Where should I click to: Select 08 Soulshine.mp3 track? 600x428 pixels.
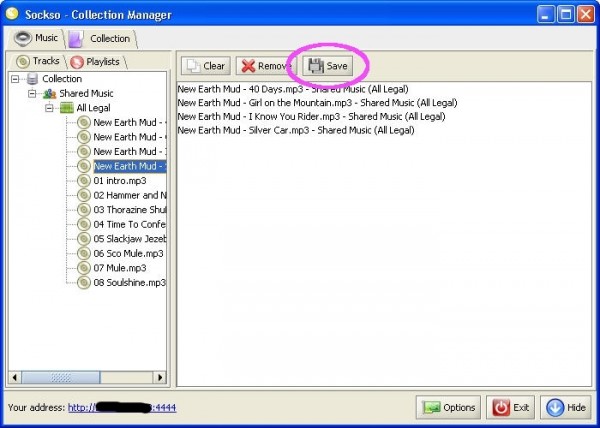coord(130,282)
